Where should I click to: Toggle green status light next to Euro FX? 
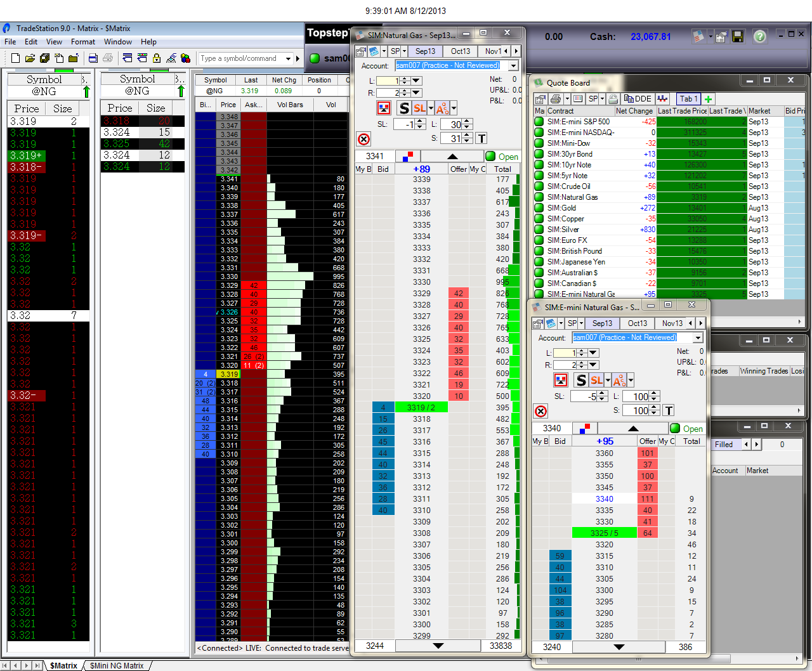[539, 240]
